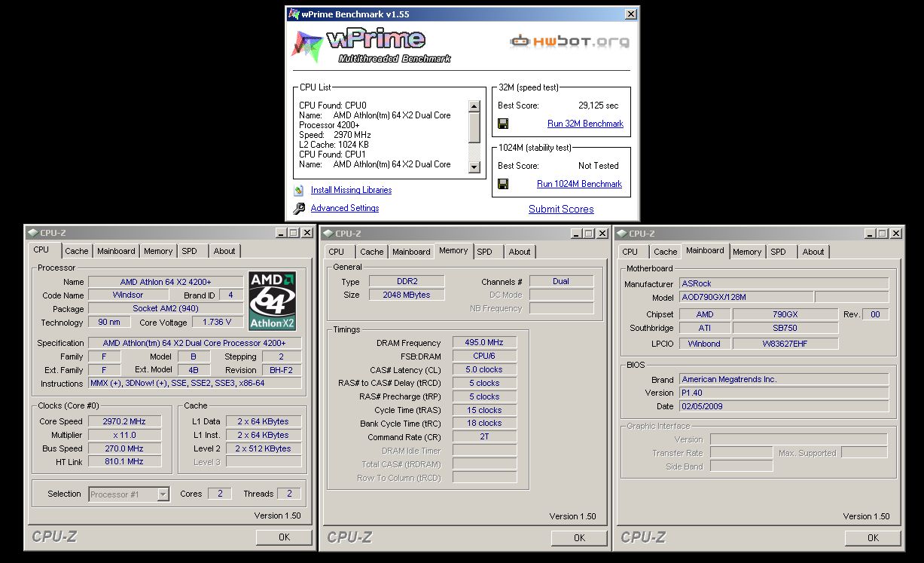The height and width of the screenshot is (563, 924).
Task: Click the BIOS Date value 02/05/2009
Action: pos(783,406)
